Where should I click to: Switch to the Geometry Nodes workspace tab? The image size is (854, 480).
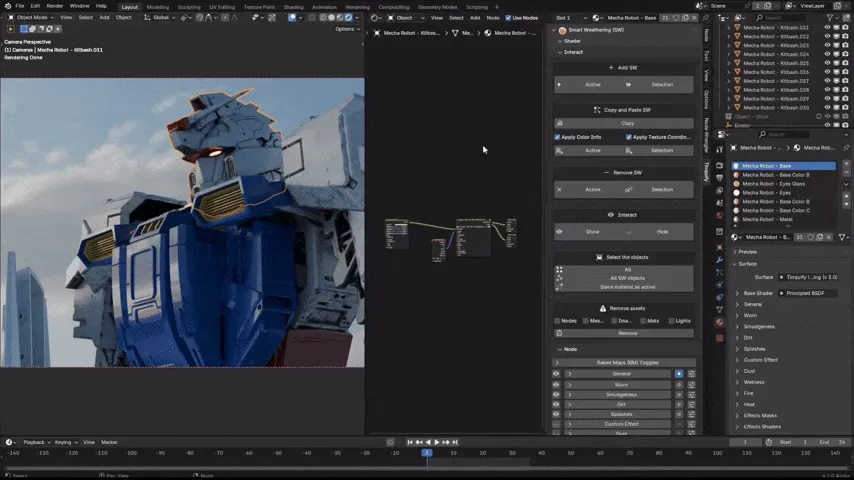click(437, 7)
